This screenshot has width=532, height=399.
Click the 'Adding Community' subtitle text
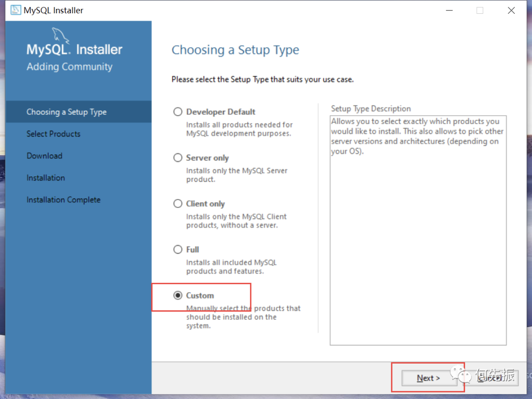pyautogui.click(x=69, y=66)
